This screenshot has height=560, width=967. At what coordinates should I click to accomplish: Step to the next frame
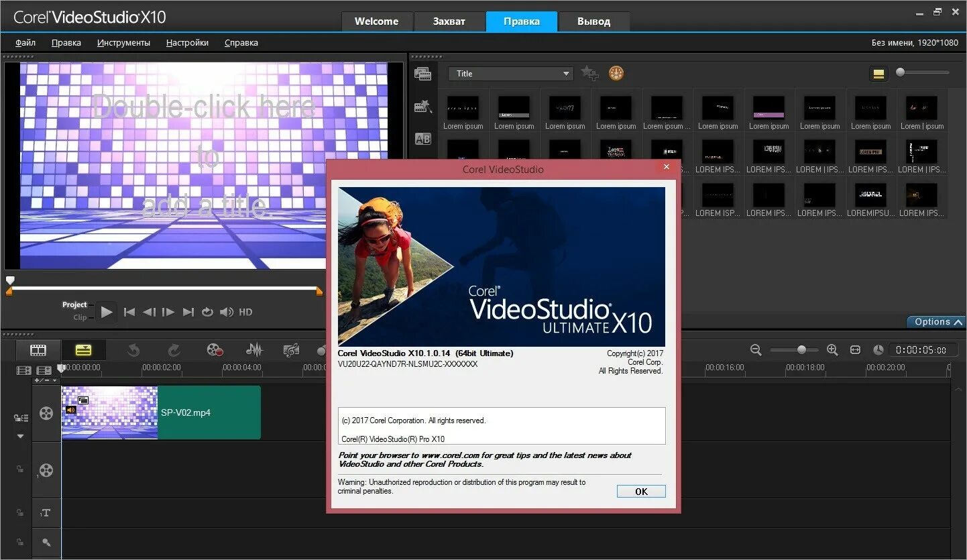pos(168,312)
